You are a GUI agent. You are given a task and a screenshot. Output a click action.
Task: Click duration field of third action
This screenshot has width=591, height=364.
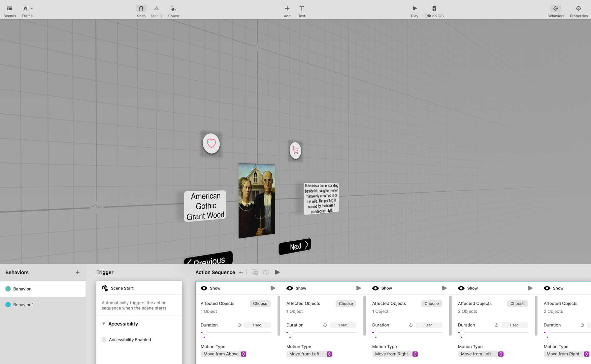coord(429,325)
